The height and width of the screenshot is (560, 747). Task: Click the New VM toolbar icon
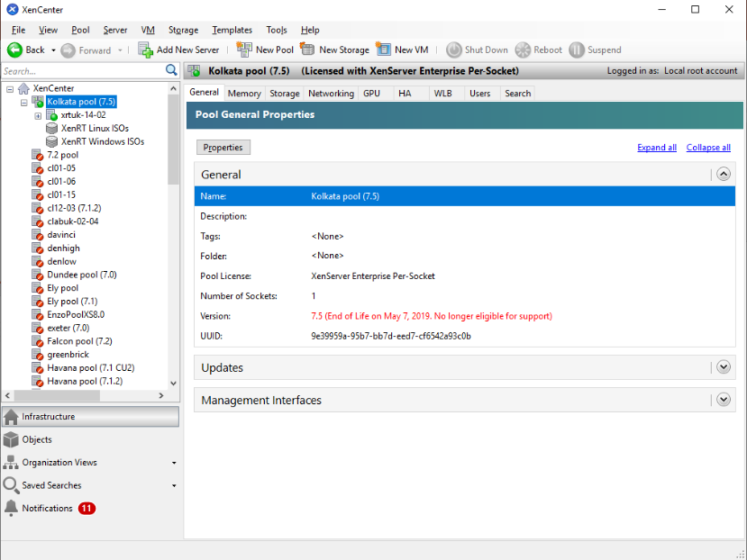click(383, 50)
